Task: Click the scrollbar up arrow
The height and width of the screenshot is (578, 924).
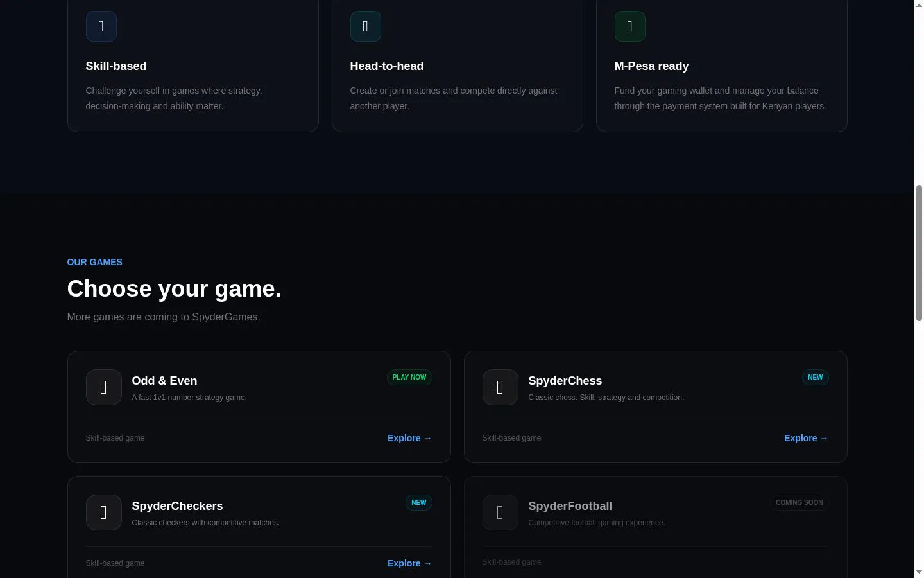Action: (x=919, y=5)
